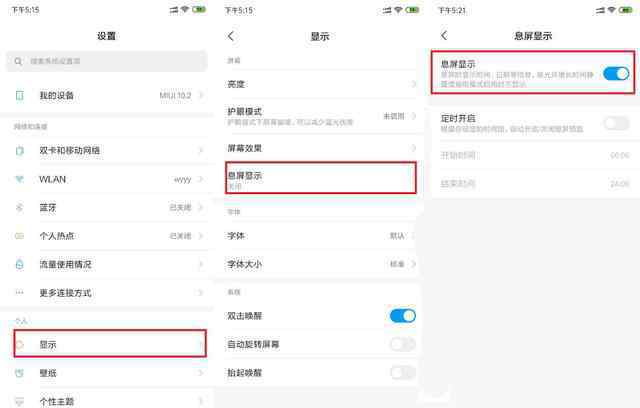
Task: Expand 字体大小 row chevron
Action: point(413,264)
